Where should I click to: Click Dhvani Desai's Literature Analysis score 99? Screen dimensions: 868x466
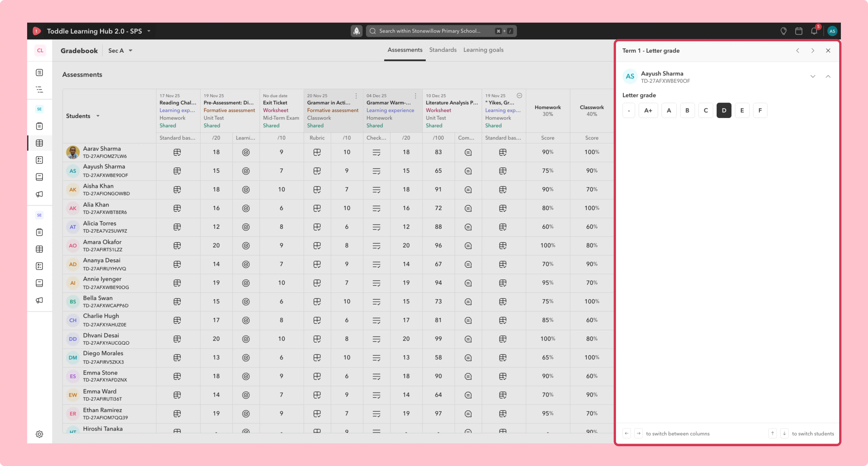point(438,339)
